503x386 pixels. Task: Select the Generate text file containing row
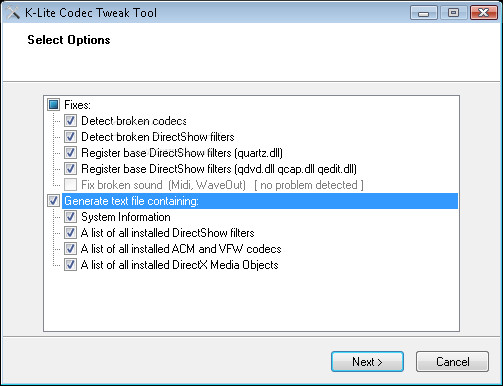[260, 201]
